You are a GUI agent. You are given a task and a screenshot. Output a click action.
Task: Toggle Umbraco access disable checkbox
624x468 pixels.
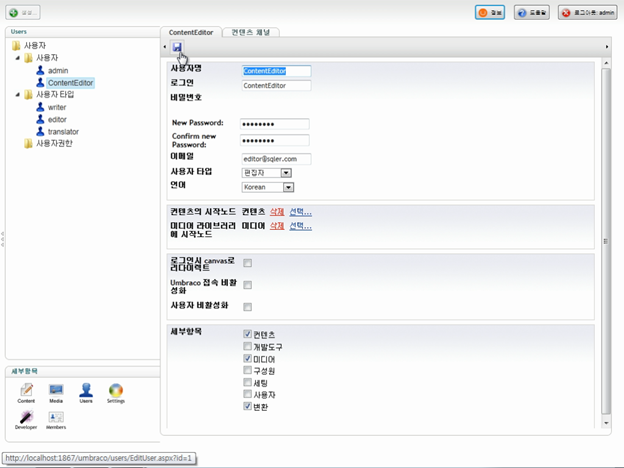point(248,285)
